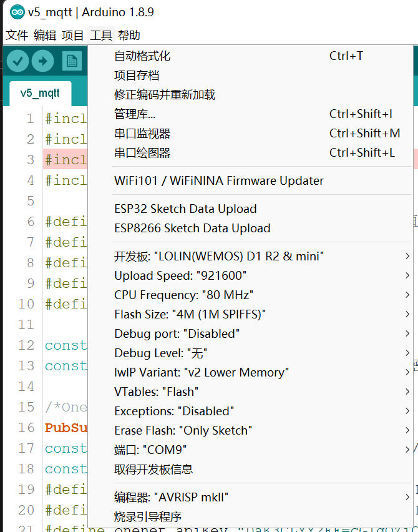
Task: Click the Upload arrow toolbar button
Action: point(42,61)
